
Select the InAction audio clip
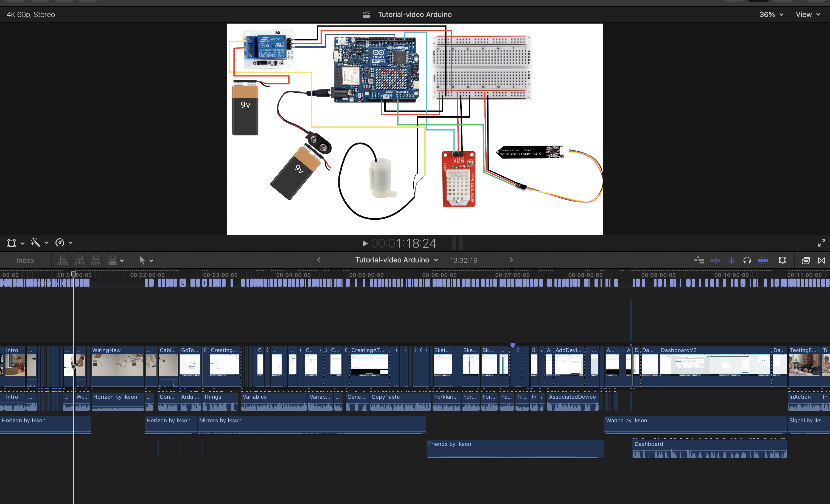click(x=804, y=401)
